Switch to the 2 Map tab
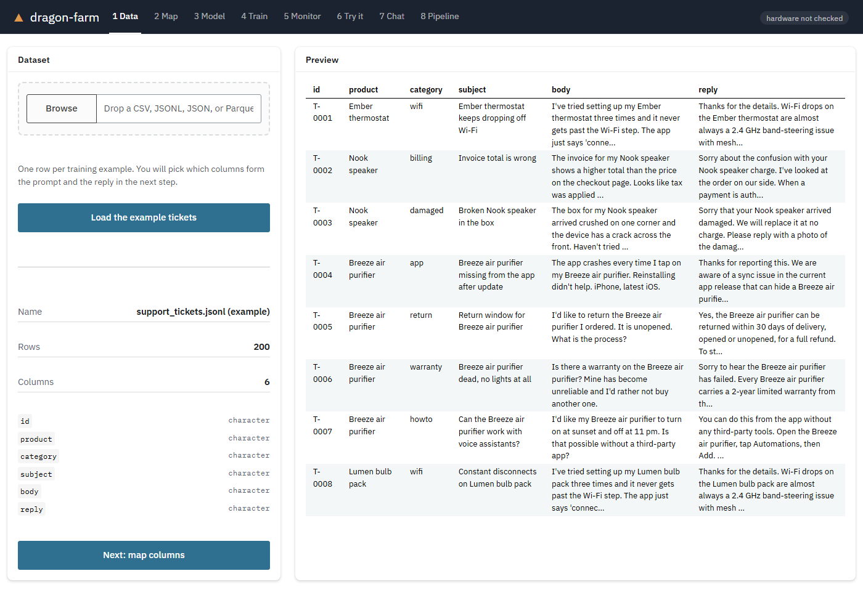Screen dimensions: 863x616 166,17
